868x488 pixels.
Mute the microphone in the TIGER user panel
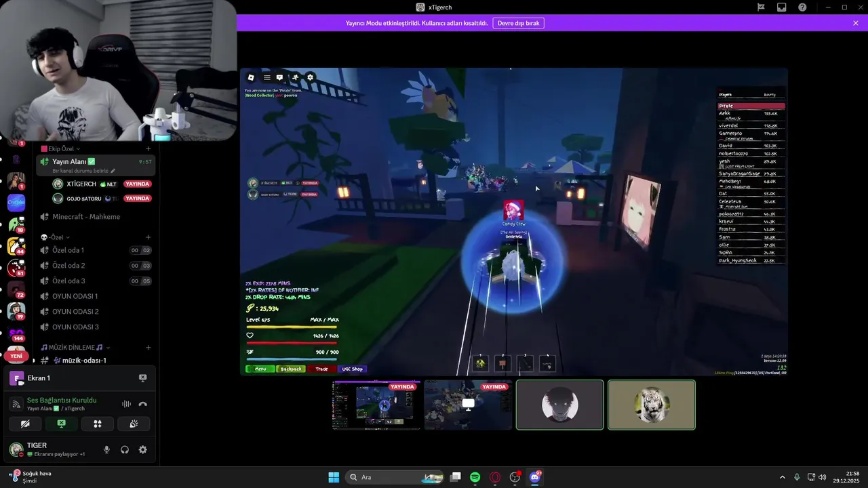(x=106, y=449)
